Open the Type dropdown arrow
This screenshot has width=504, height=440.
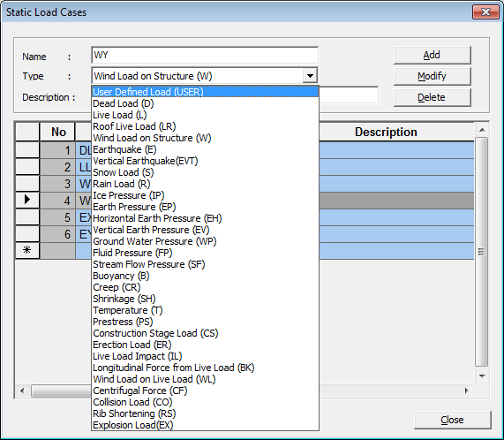coord(310,76)
